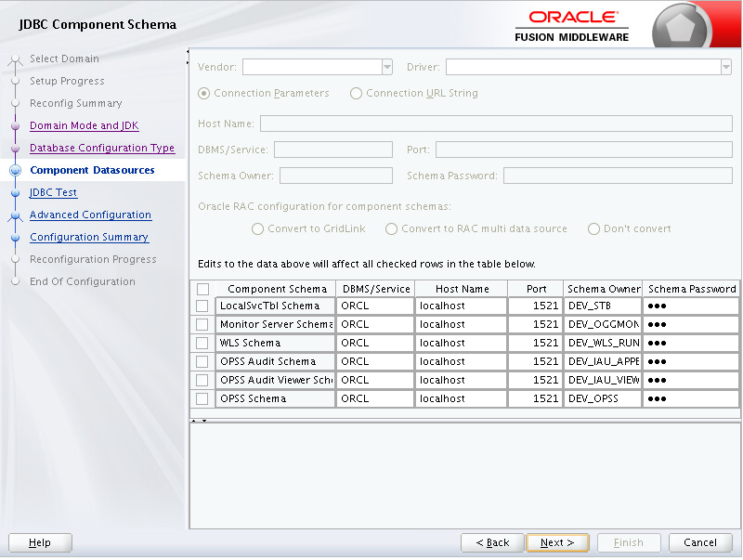743x560 pixels.
Task: Click the Schema Password input field
Action: (x=618, y=176)
